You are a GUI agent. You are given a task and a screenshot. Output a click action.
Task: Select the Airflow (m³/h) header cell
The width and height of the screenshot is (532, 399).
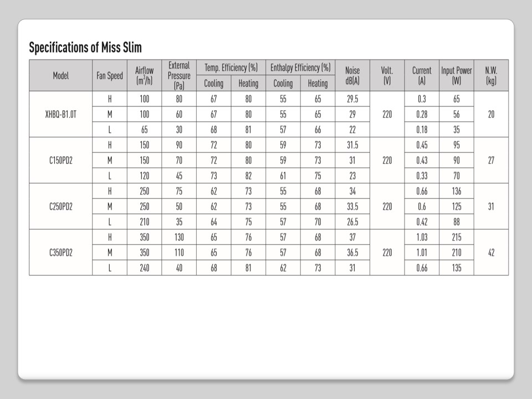[144, 75]
